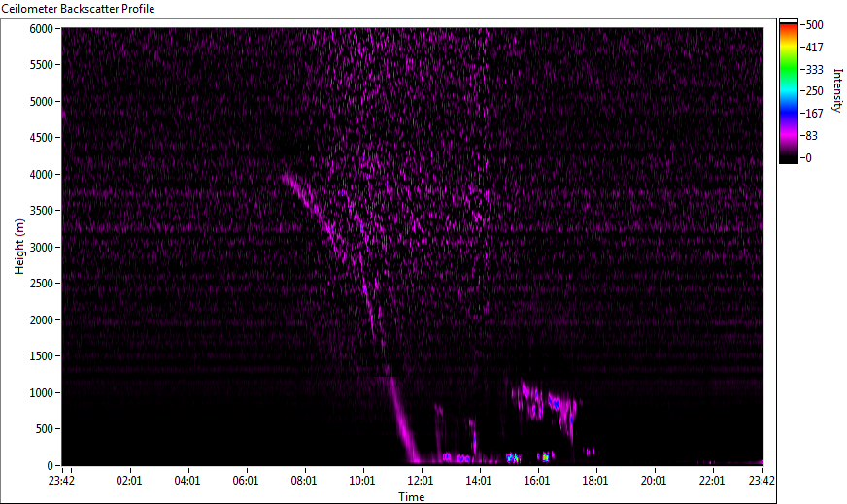Screen dimensions: 847x504
Task: Click the 5000 height axis value
Action: pos(41,102)
